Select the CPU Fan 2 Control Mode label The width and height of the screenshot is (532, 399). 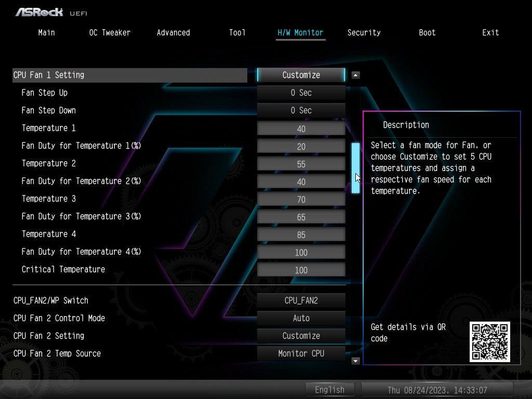click(59, 318)
